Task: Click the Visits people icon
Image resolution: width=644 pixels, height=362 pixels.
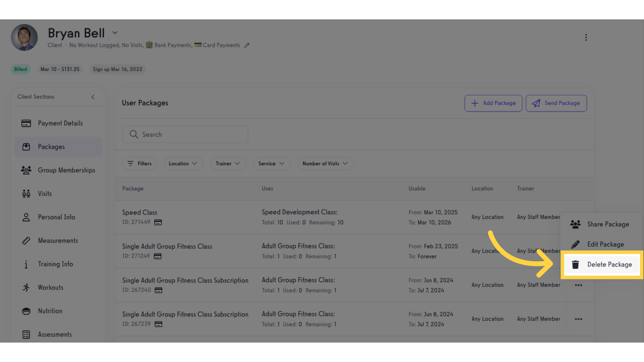Action: (x=26, y=194)
